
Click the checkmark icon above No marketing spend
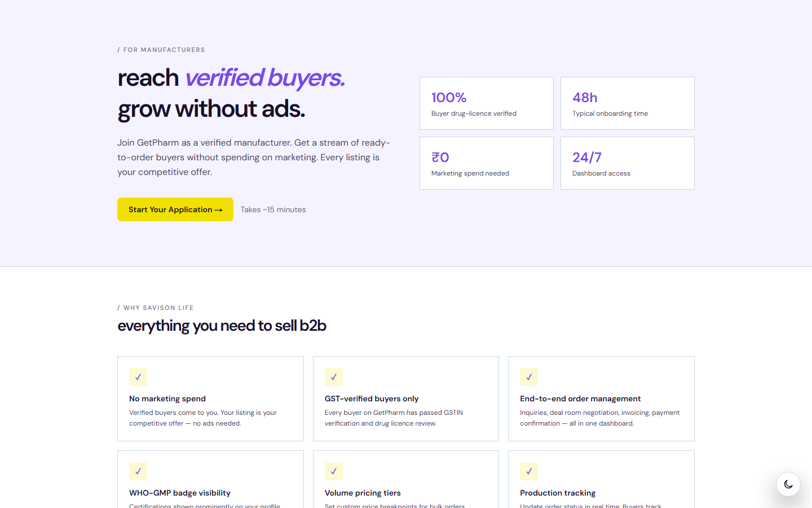pos(138,377)
